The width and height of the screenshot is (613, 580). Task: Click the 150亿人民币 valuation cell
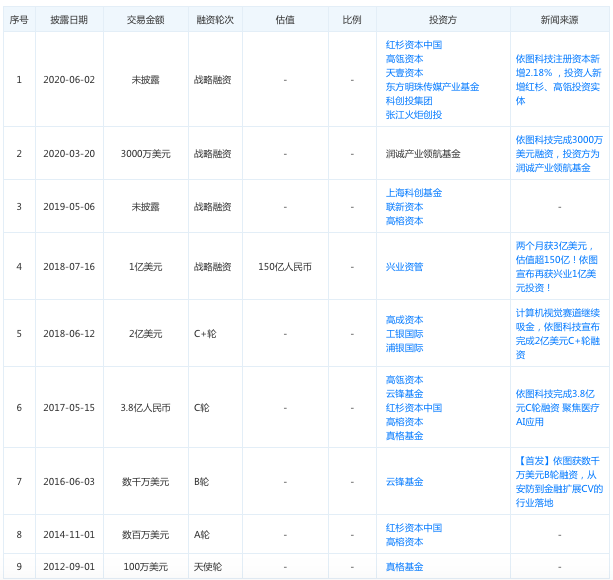[285, 267]
